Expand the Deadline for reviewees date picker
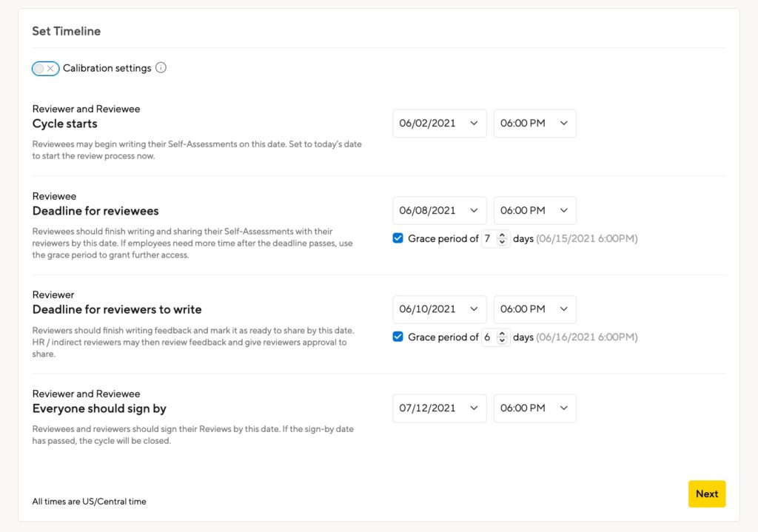 point(440,211)
